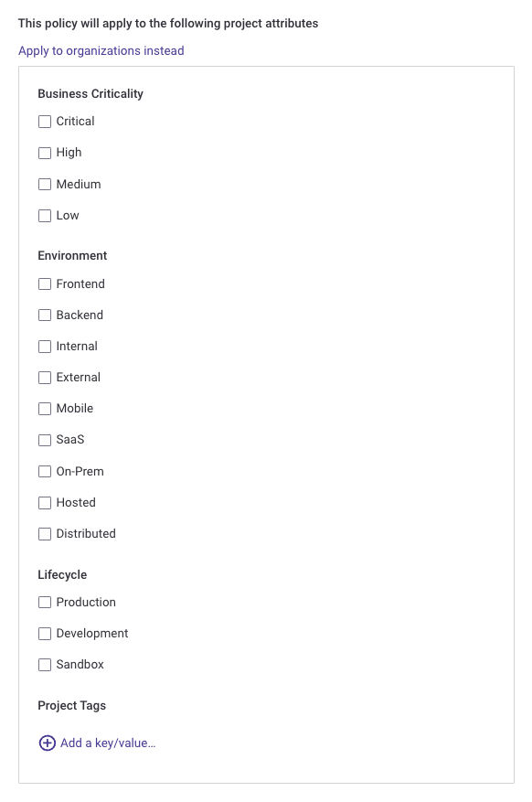This screenshot has width=532, height=802.
Task: Enable the On-Prem environment checkbox
Action: 45,471
